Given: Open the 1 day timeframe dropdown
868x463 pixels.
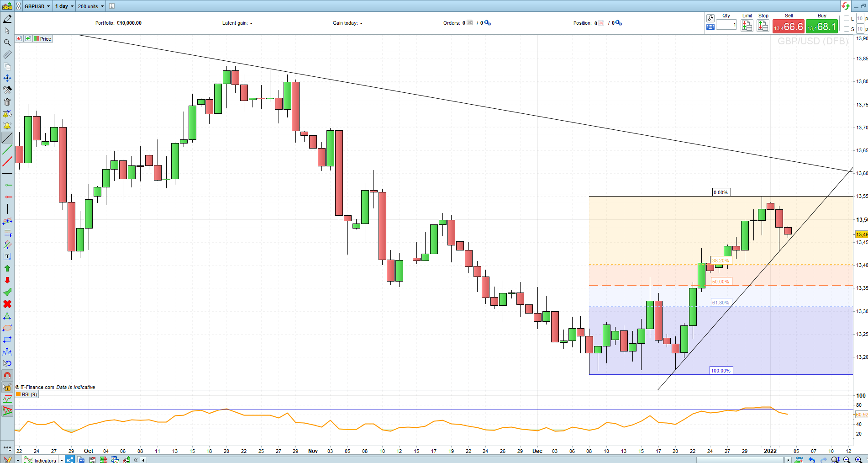Looking at the screenshot, I should (64, 6).
